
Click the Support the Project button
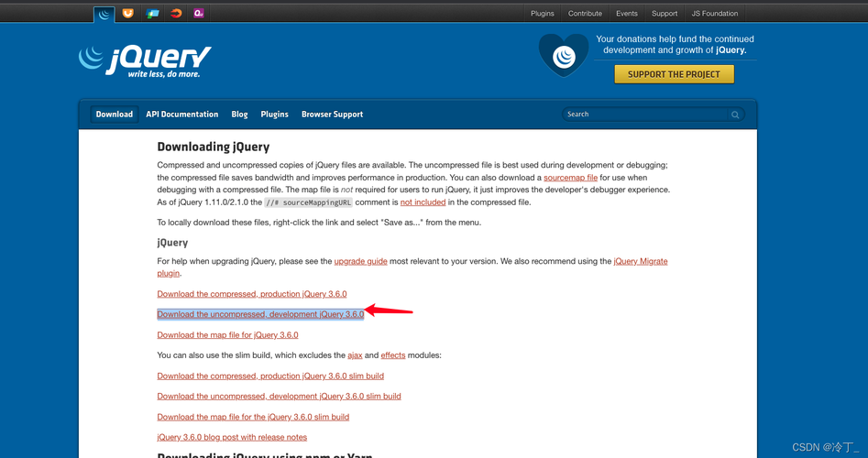pos(675,74)
